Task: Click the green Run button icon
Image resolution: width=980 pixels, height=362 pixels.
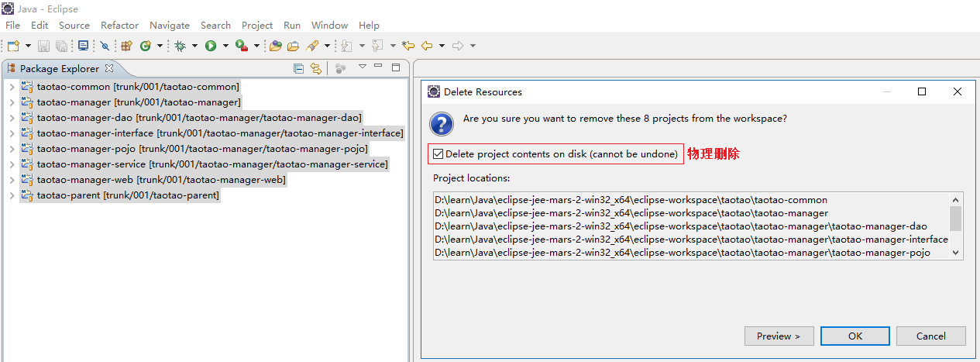Action: coord(211,46)
